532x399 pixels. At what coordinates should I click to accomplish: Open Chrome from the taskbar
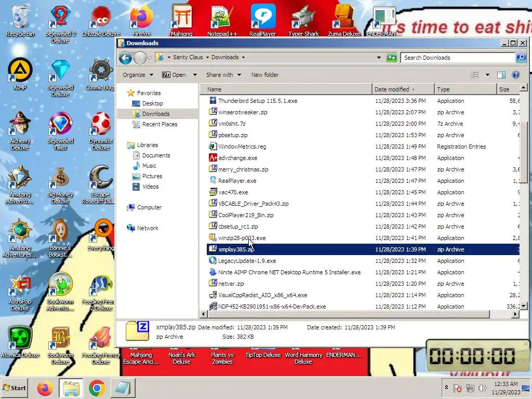97,388
